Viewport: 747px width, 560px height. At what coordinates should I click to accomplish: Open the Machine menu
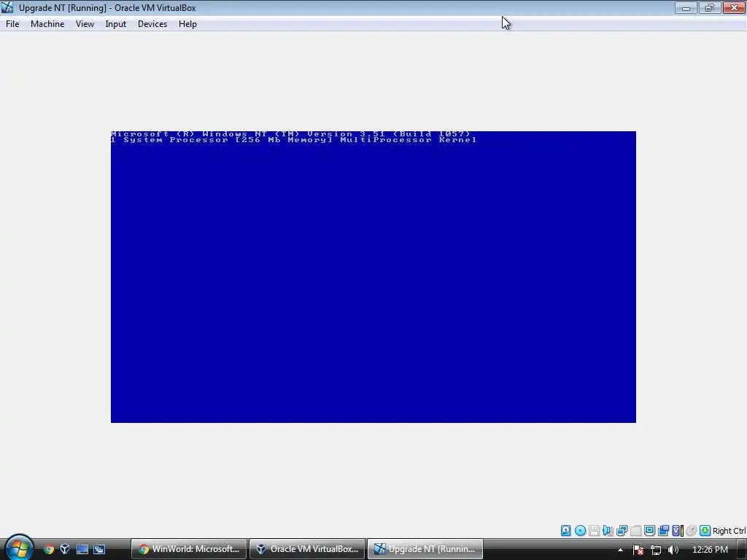(x=47, y=24)
